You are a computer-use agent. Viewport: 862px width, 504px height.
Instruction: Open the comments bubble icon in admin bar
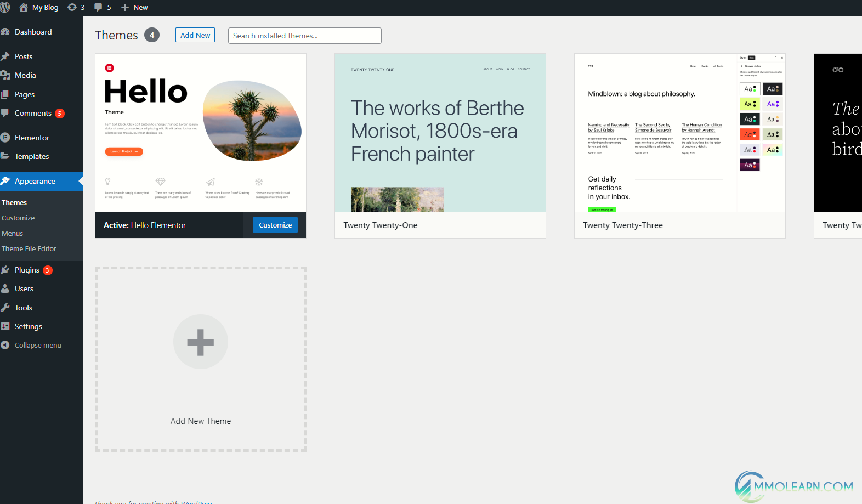coord(98,7)
